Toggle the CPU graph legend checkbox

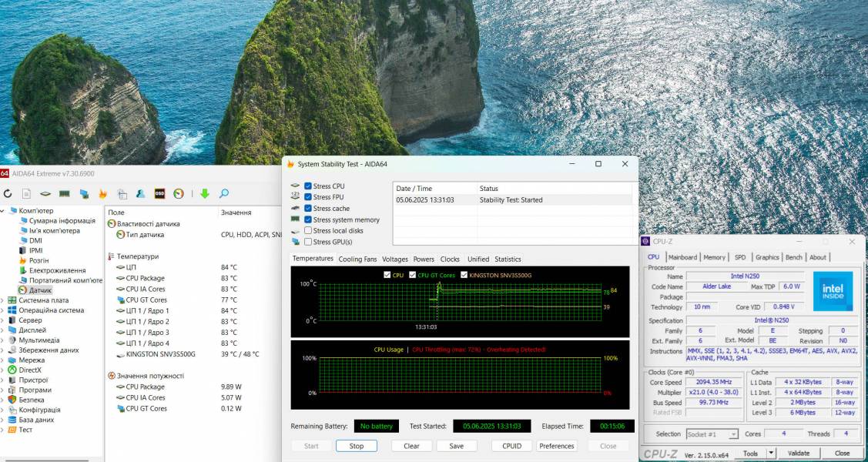[387, 275]
